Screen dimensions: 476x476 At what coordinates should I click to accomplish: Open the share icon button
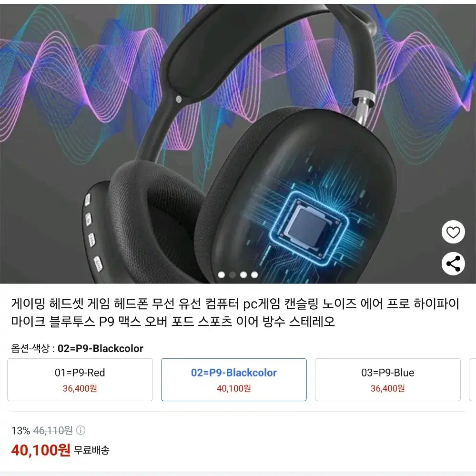coord(453,263)
